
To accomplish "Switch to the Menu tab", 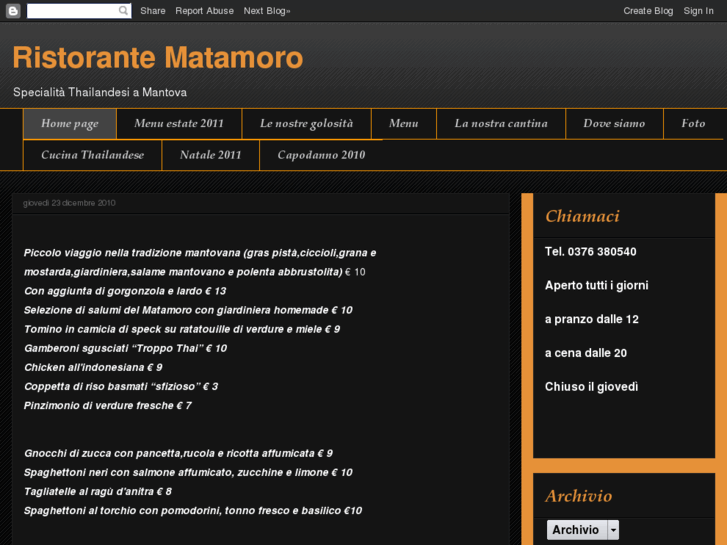I will [403, 124].
